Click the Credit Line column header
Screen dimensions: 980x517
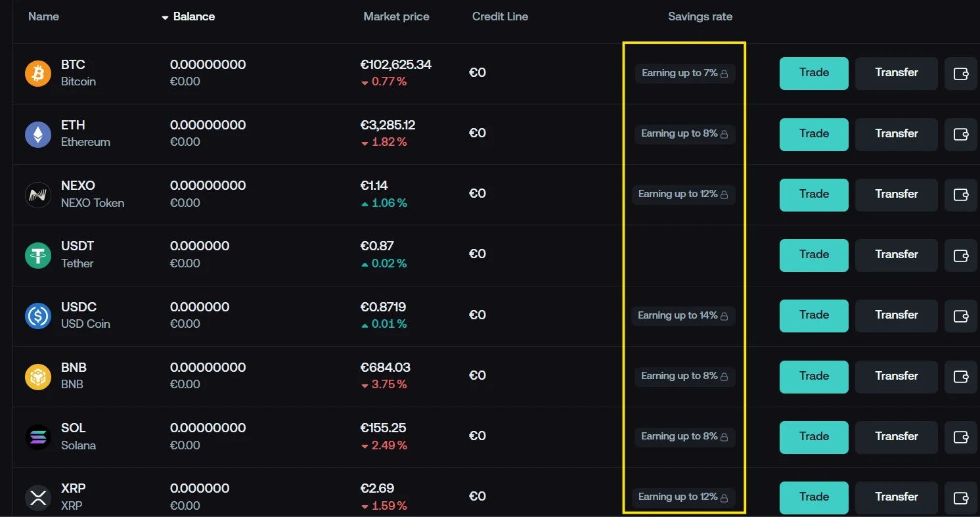[500, 16]
